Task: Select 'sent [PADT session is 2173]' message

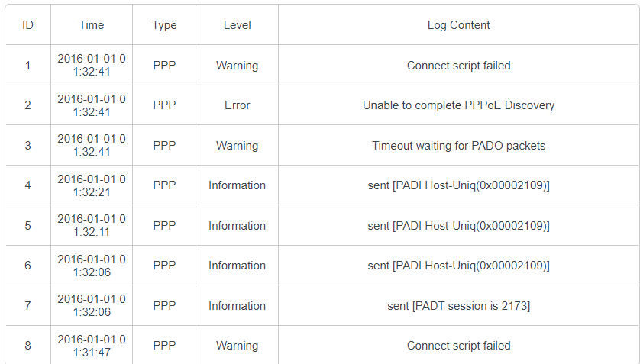Action: point(458,306)
